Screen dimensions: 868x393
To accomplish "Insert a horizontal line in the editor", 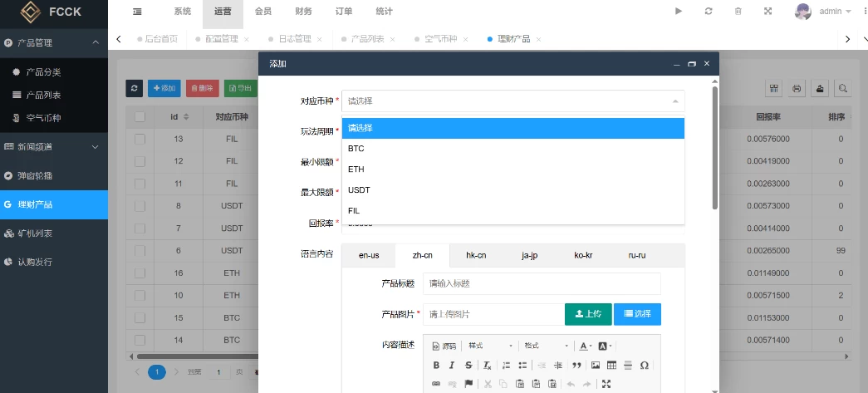I will pos(628,366).
